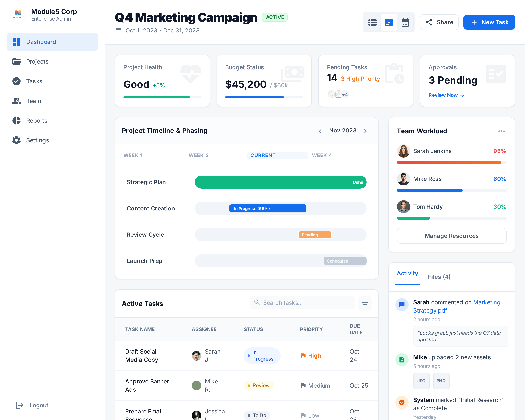Viewport: 525px width, 420px height.
Task: Click Review status badge
Action: tap(259, 385)
